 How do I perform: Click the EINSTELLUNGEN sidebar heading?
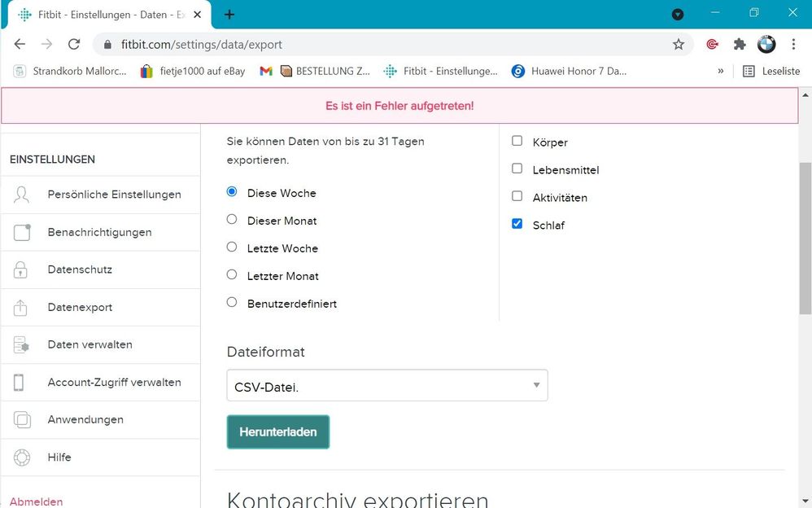pos(52,159)
